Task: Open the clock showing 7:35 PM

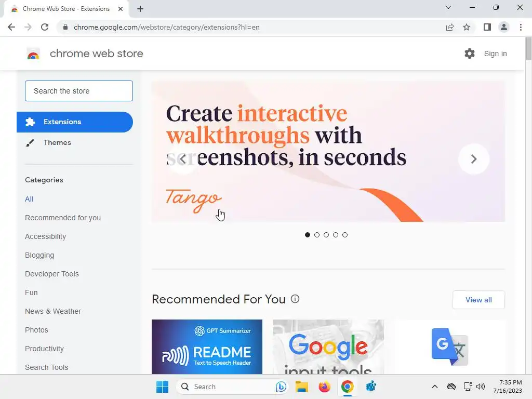Action: pos(508,387)
